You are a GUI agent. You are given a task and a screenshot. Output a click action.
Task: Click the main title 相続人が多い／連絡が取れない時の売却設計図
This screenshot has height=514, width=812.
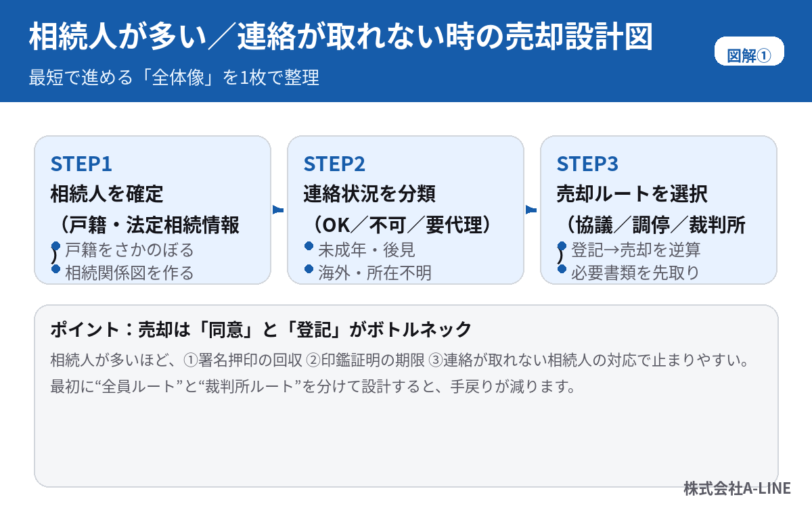coord(341,38)
